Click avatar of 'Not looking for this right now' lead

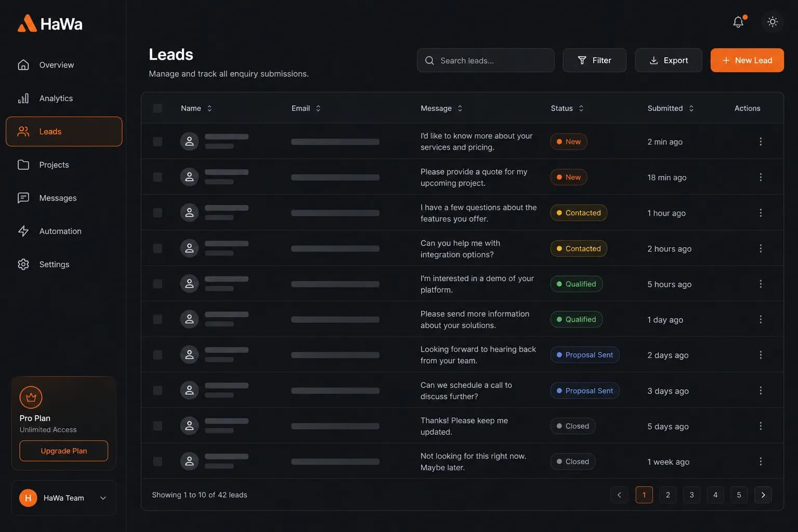pos(190,461)
